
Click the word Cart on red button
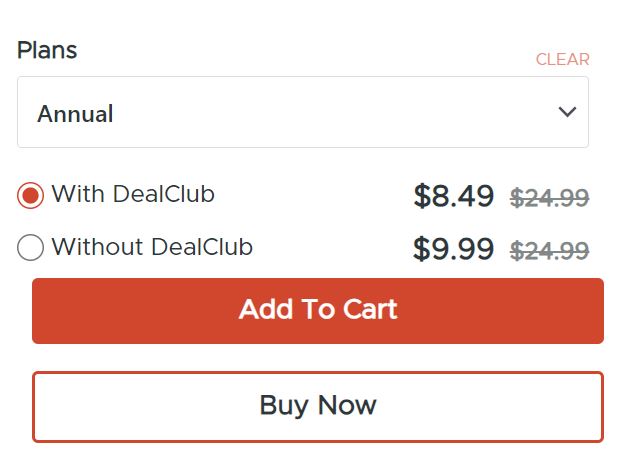pos(370,310)
